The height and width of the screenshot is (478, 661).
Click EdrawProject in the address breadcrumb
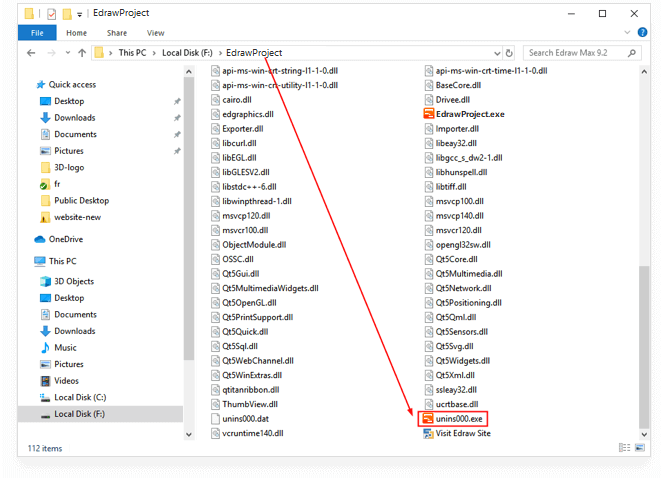[254, 53]
